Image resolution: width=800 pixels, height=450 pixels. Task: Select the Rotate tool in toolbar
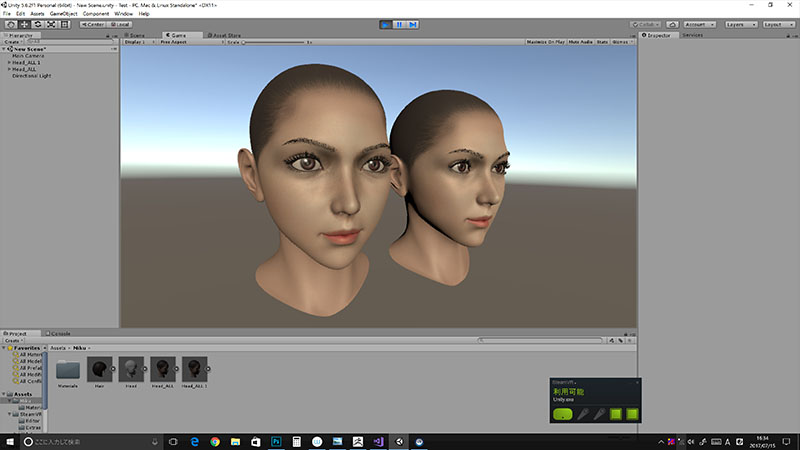pyautogui.click(x=38, y=24)
